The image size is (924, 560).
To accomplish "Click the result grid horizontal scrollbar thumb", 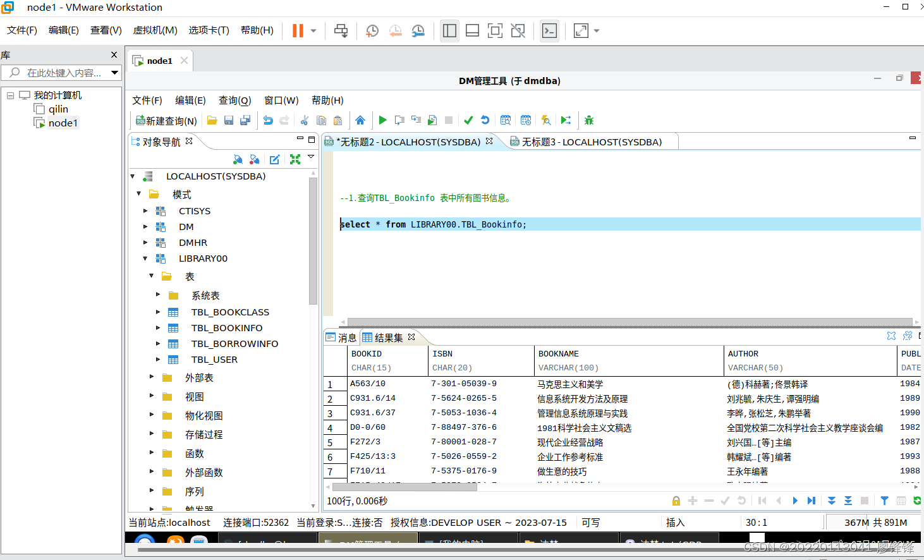I will coord(404,486).
